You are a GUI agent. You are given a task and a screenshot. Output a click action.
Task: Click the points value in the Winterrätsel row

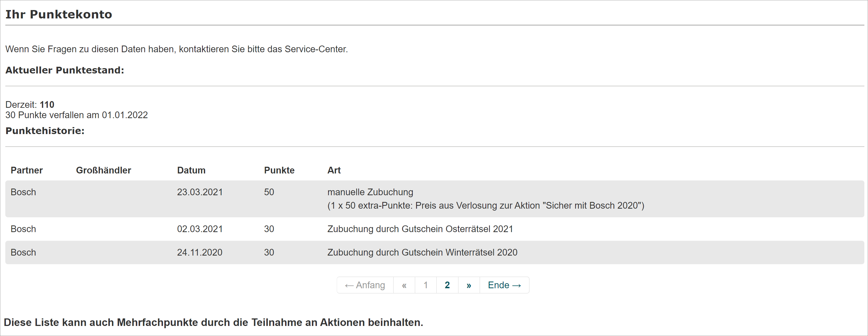click(x=269, y=252)
